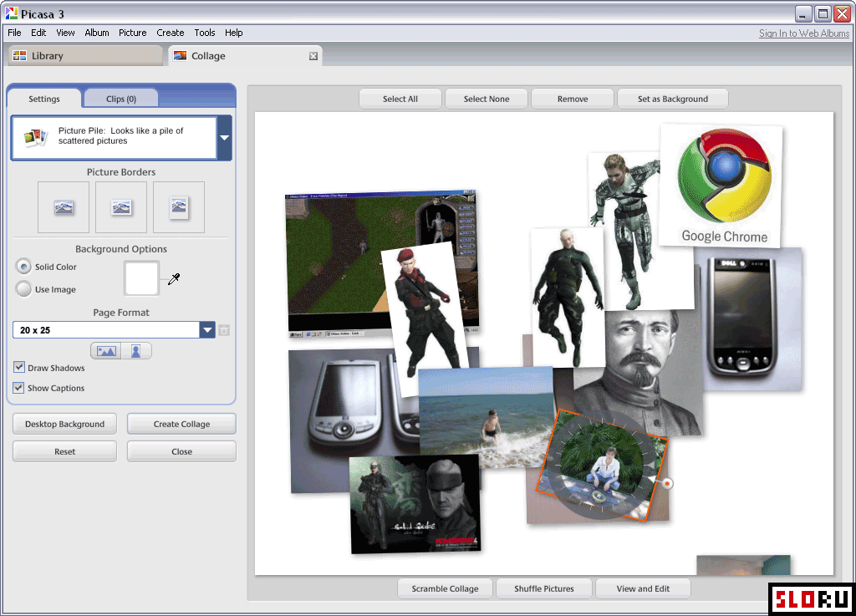The image size is (856, 616).
Task: Click the View and Edit button
Action: pos(643,588)
